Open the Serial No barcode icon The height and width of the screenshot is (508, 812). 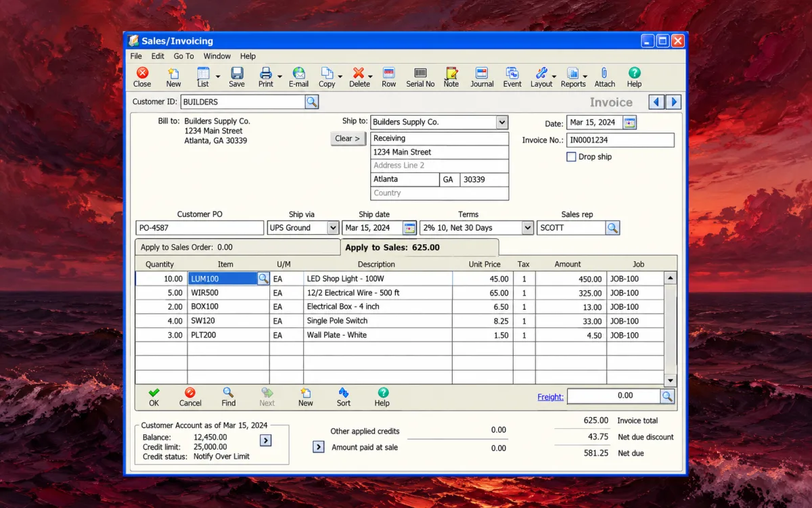coord(420,73)
